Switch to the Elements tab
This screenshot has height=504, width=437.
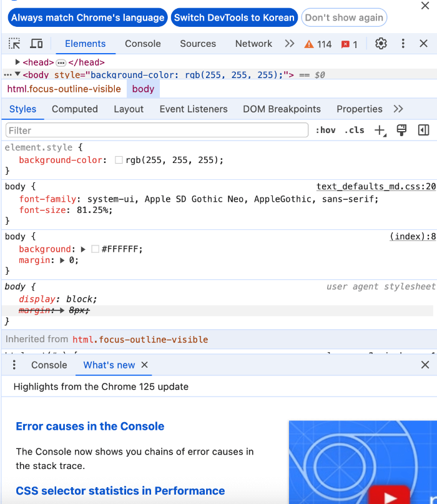pyautogui.click(x=85, y=43)
